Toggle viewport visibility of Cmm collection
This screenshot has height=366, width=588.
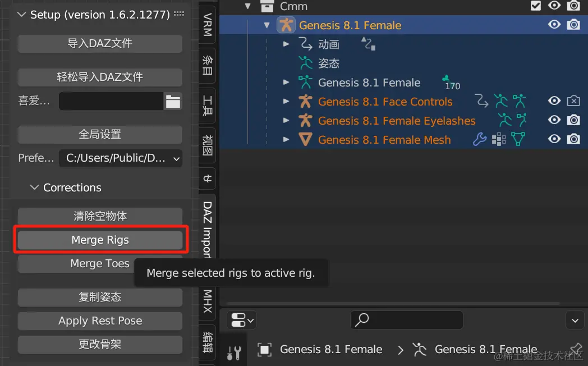(x=554, y=5)
